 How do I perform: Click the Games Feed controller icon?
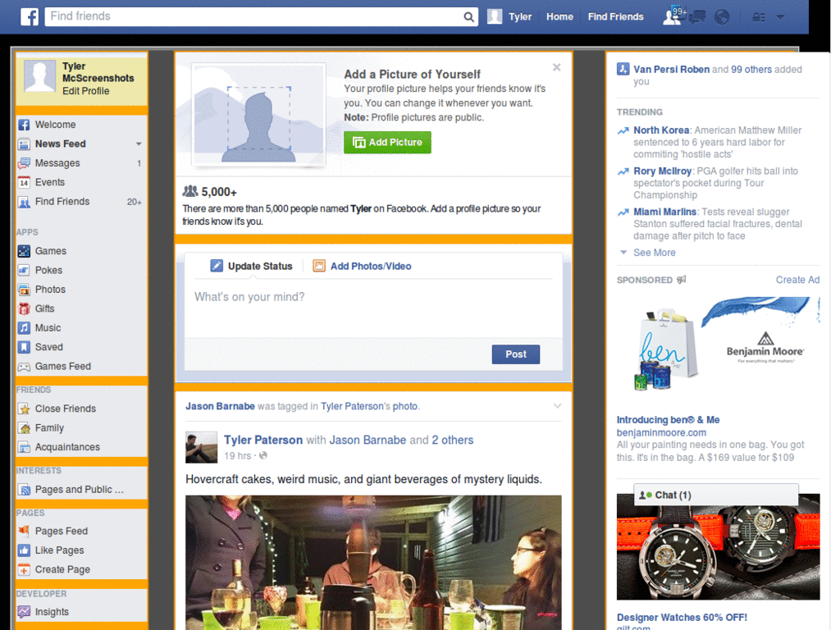point(24,367)
